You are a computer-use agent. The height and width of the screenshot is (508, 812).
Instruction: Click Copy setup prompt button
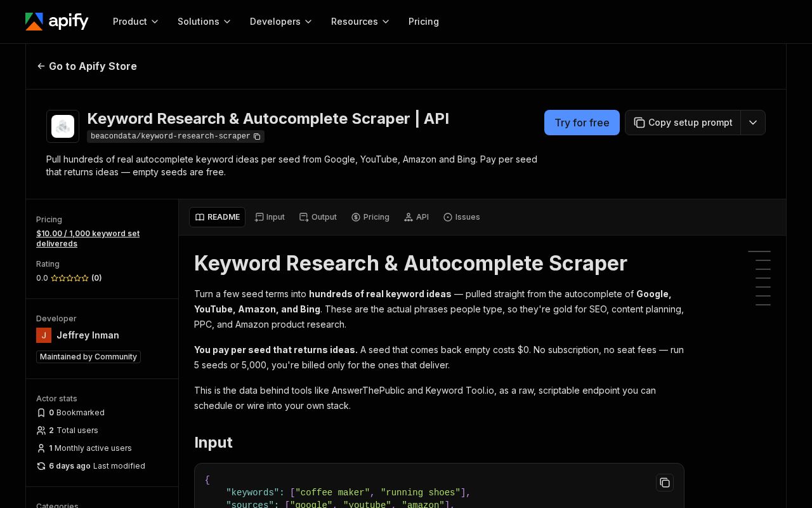pyautogui.click(x=683, y=123)
